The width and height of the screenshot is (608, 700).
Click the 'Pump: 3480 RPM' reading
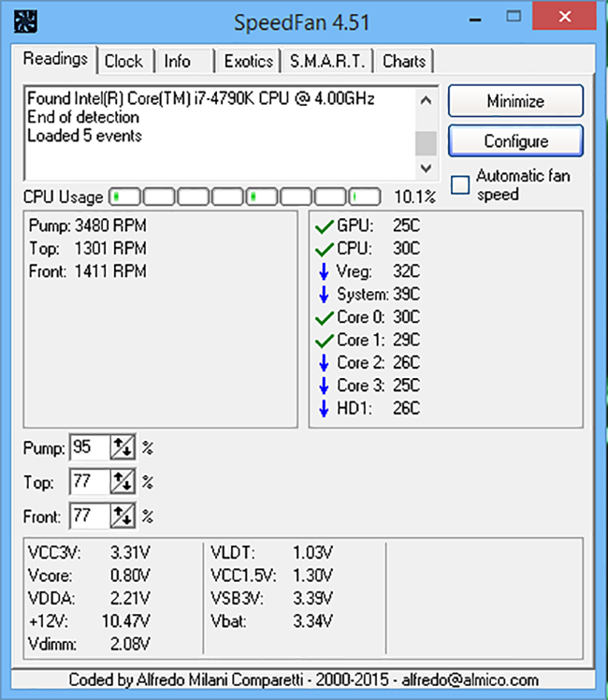pos(87,226)
